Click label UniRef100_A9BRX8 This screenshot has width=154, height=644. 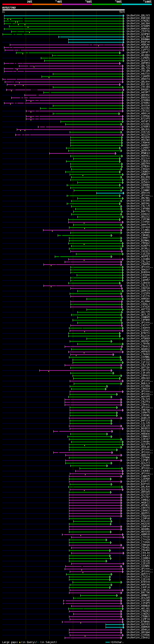pos(138,535)
